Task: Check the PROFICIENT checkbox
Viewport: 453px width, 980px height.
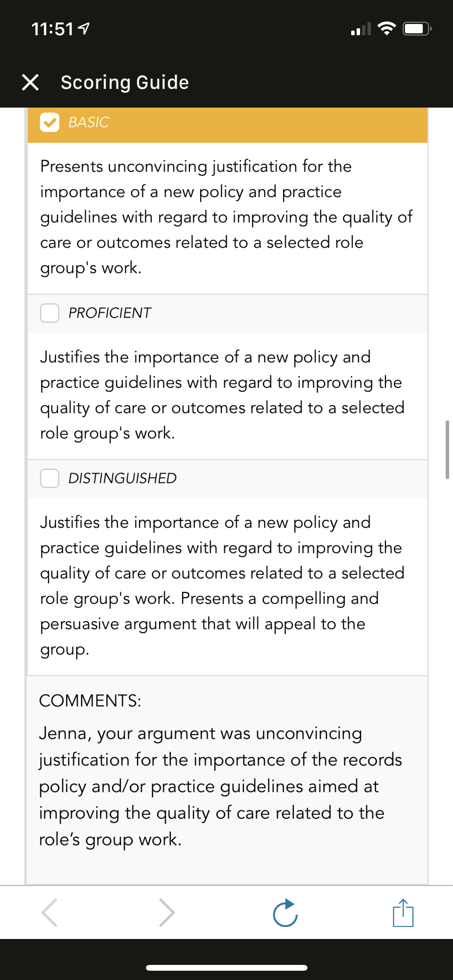Action: click(x=50, y=313)
